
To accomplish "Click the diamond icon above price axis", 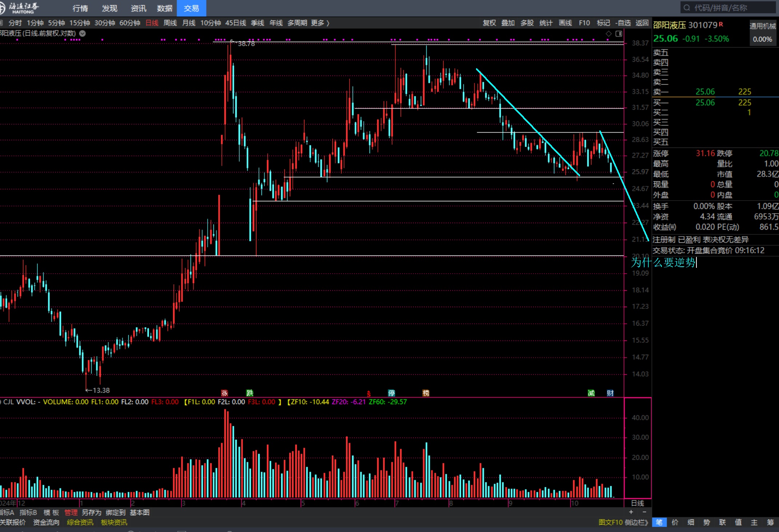I will click(x=608, y=34).
